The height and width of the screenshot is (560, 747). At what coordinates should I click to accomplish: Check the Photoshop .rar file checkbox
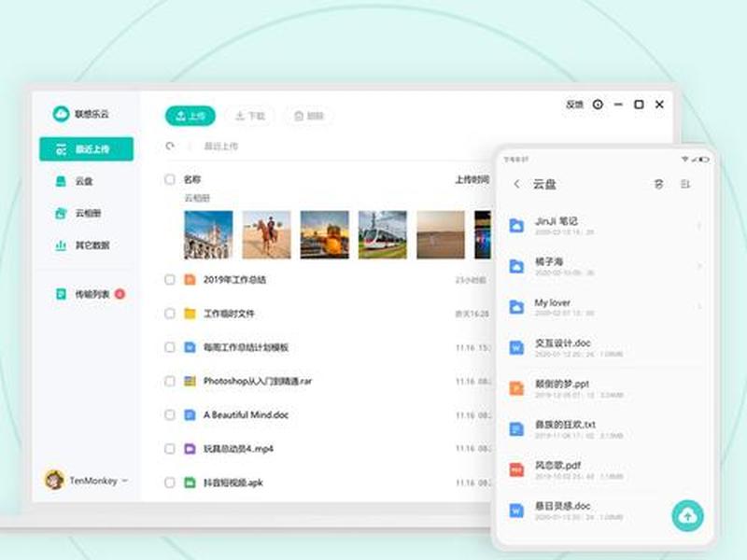(x=170, y=381)
